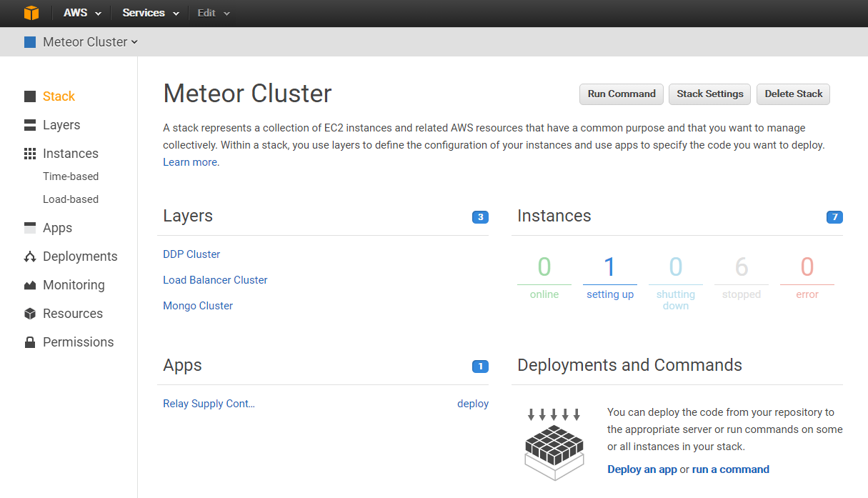Click the Instances count badge 7
The image size is (868, 498).
point(834,217)
